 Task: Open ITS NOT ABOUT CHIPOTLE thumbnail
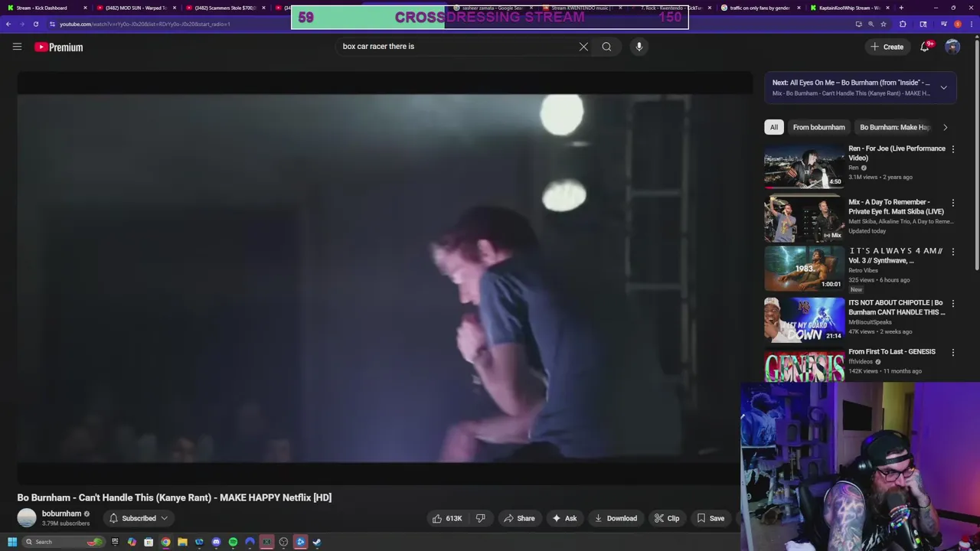click(804, 319)
